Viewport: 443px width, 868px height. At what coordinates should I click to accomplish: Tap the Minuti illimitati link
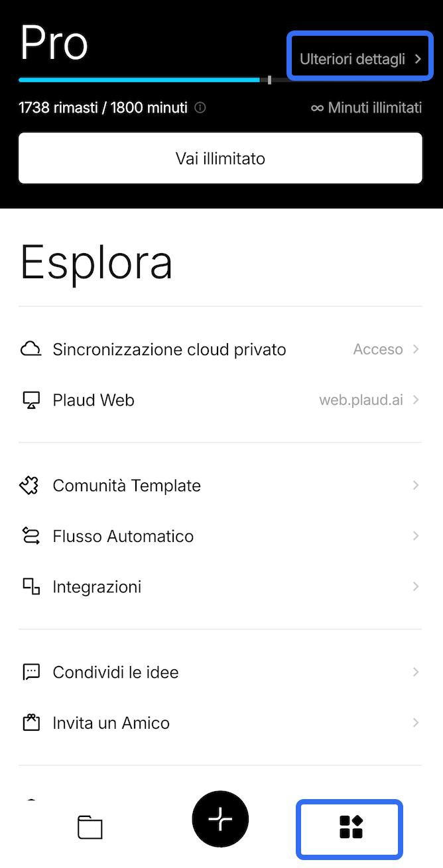(366, 107)
